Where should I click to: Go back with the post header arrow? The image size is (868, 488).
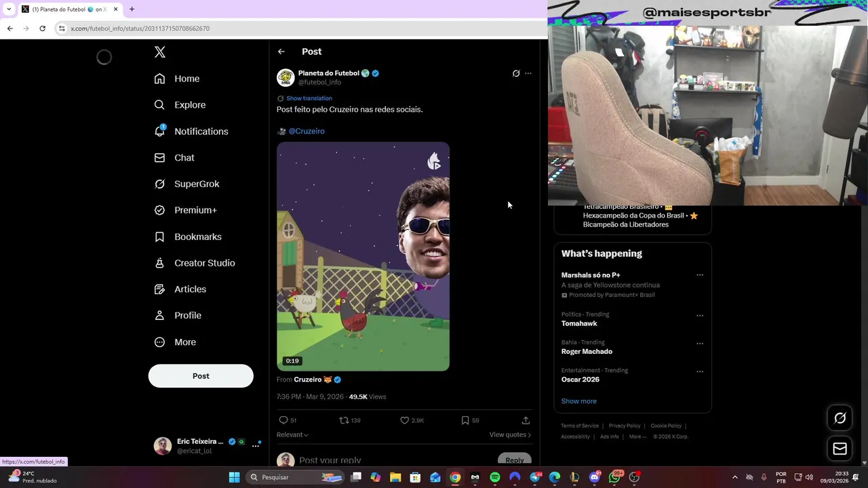281,52
